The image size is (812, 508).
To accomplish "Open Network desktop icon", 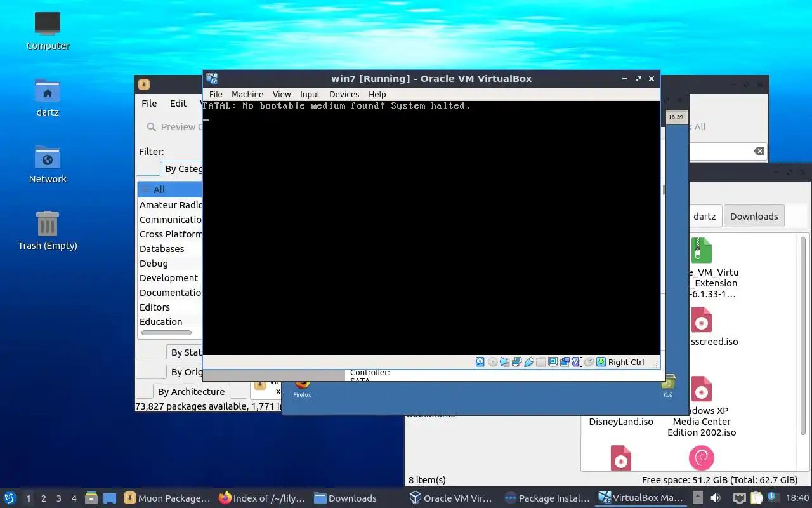I will point(48,164).
